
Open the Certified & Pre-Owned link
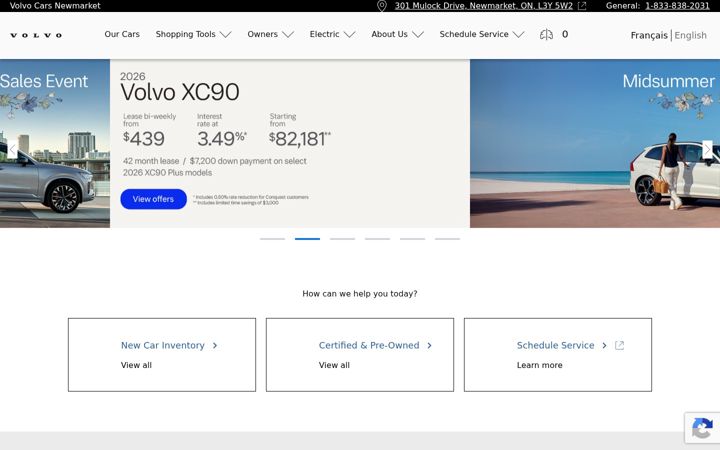369,345
